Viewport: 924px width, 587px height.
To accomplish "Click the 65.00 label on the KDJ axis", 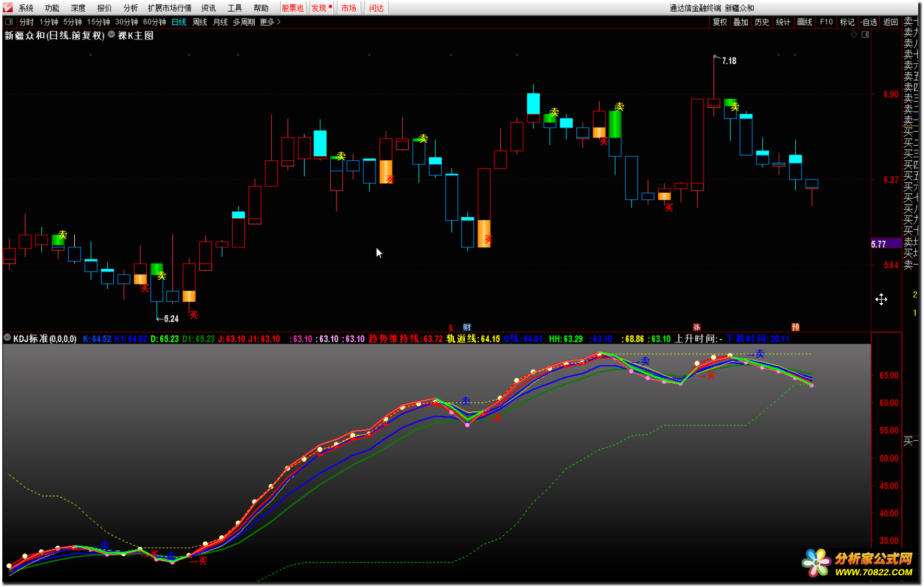I will tap(889, 375).
